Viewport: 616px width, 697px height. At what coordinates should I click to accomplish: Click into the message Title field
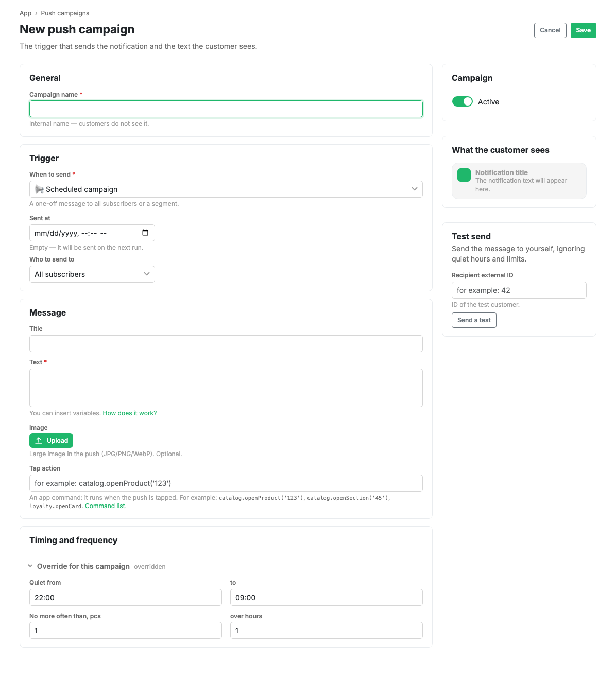pos(226,344)
